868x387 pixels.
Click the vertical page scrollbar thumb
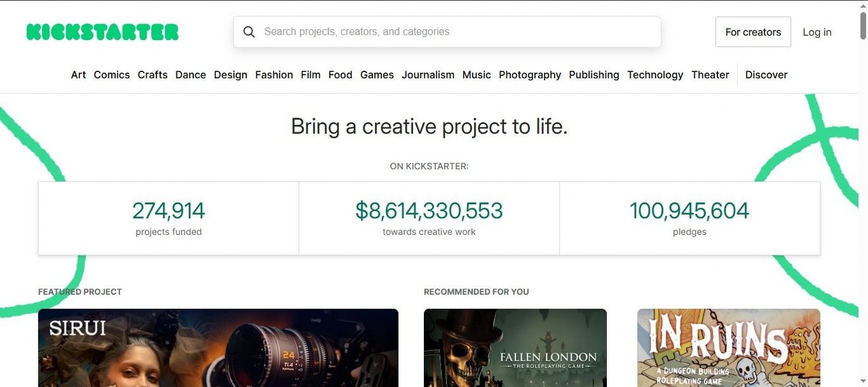(x=863, y=25)
